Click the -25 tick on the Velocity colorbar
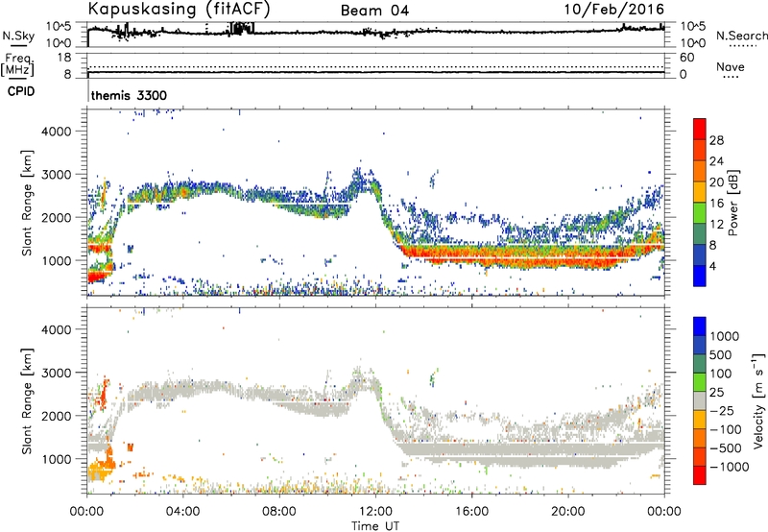Viewport: 768px width, 532px height. click(x=721, y=410)
